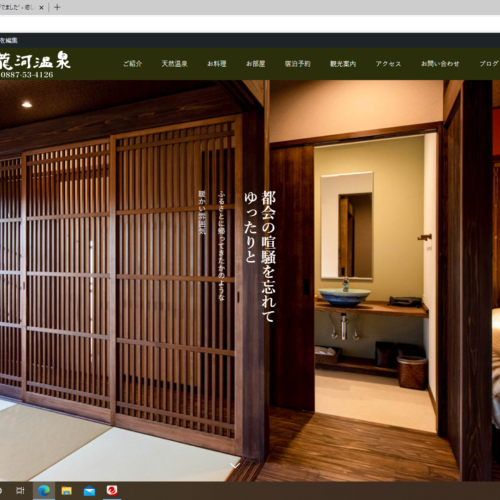Go to the お料理 page
Screen dimensions: 500x500
coord(217,64)
